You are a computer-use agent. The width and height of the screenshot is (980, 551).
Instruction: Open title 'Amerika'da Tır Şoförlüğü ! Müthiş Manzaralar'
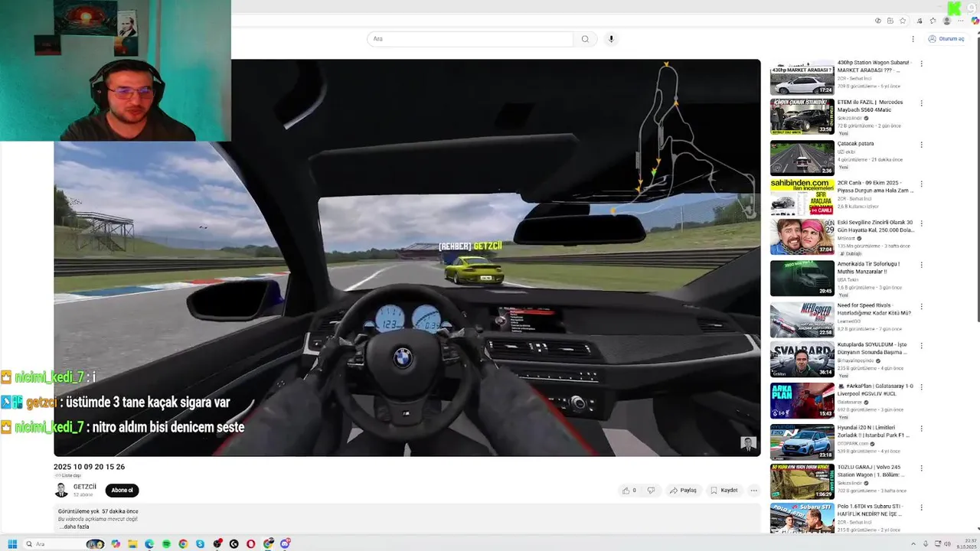(869, 267)
